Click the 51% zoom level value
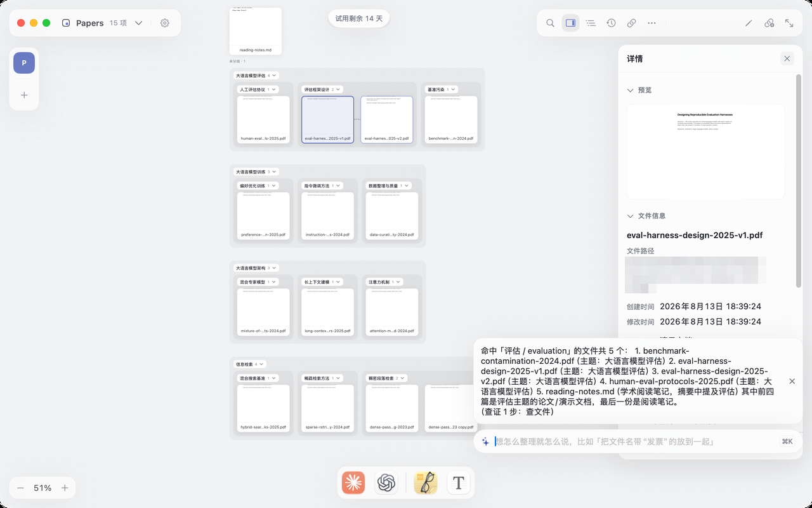 click(43, 488)
